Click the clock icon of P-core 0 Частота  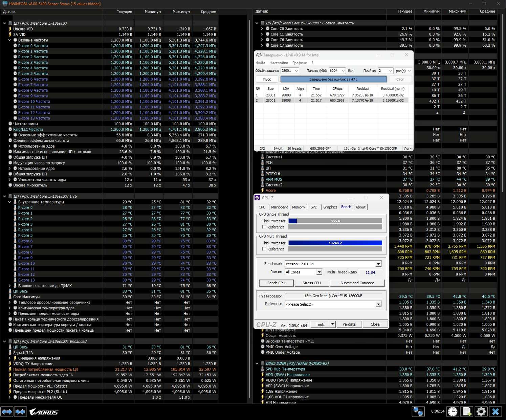(x=15, y=46)
